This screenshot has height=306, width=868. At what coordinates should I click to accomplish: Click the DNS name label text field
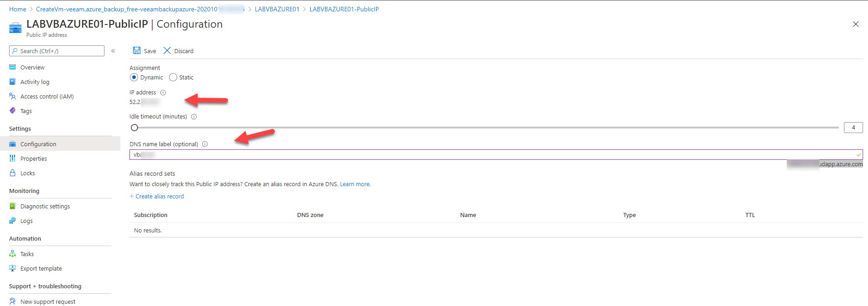[495, 155]
